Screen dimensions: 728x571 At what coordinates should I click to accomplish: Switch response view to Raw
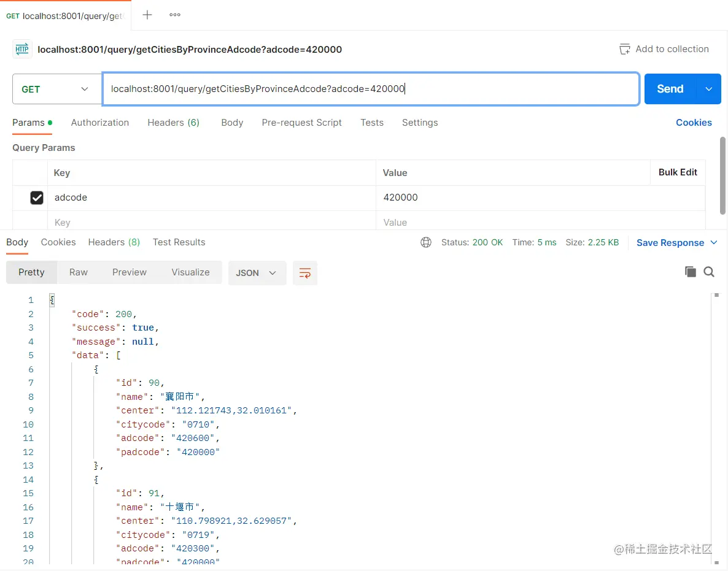[79, 272]
